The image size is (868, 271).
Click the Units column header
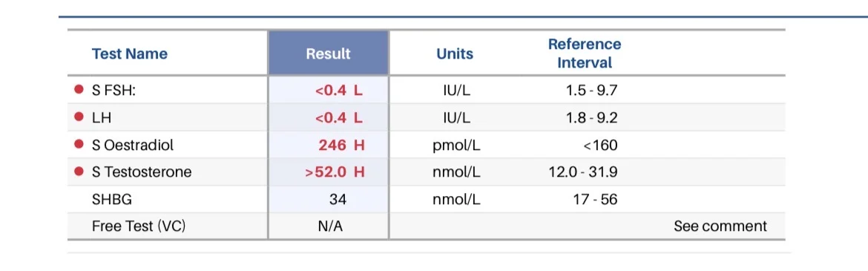(455, 53)
